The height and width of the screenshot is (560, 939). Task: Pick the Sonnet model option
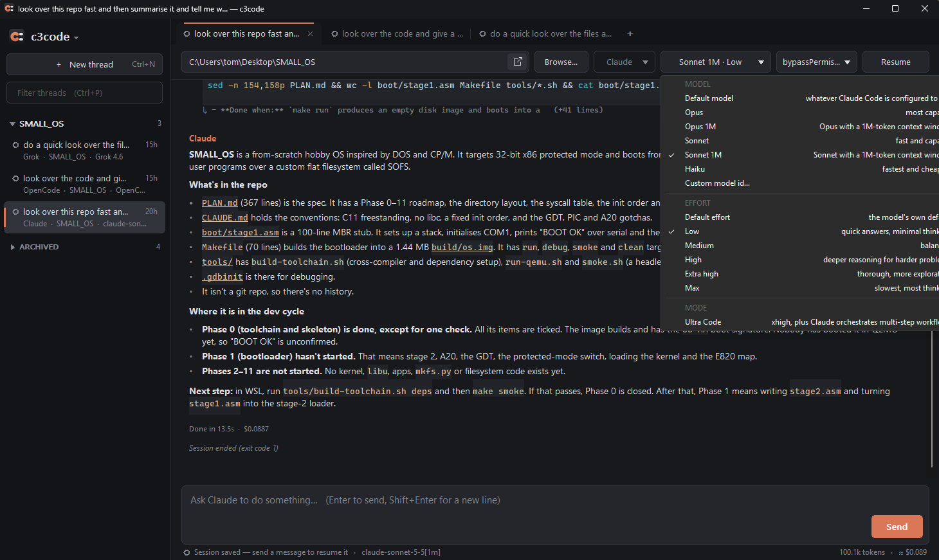800,141
